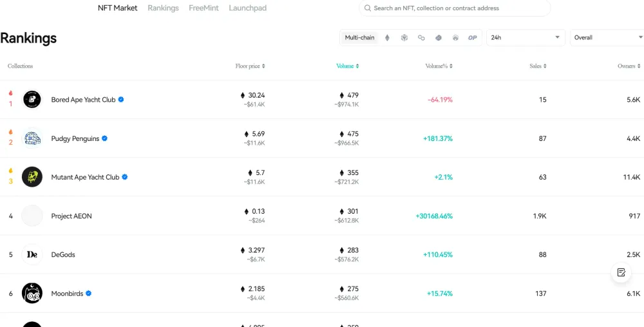Click the Collections column header
Image resolution: width=644 pixels, height=327 pixels.
coord(20,66)
